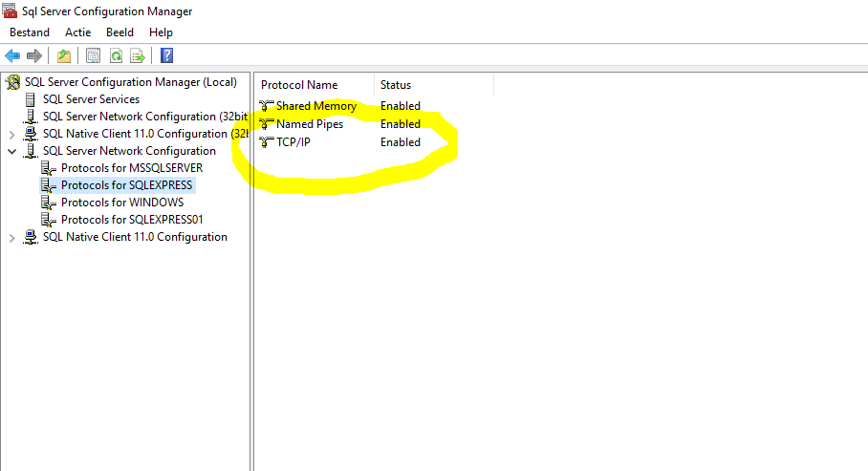Image resolution: width=868 pixels, height=471 pixels.
Task: Open the Beeld menu
Action: pyautogui.click(x=120, y=32)
